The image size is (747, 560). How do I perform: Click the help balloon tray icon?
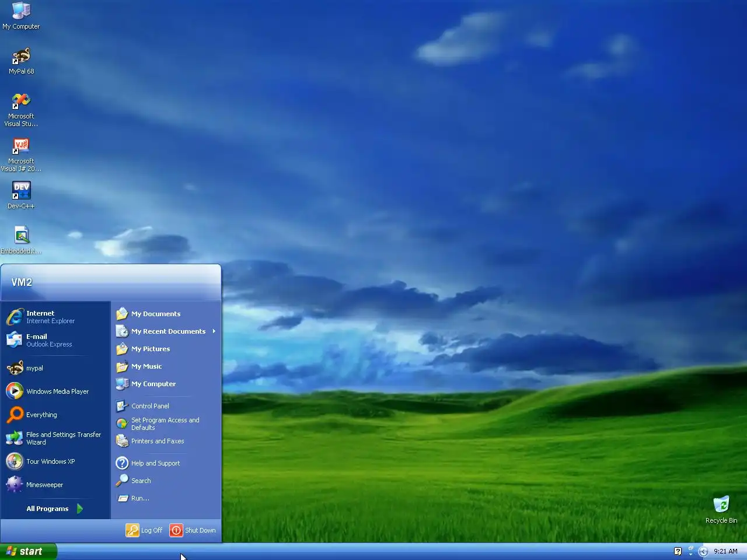click(x=678, y=551)
